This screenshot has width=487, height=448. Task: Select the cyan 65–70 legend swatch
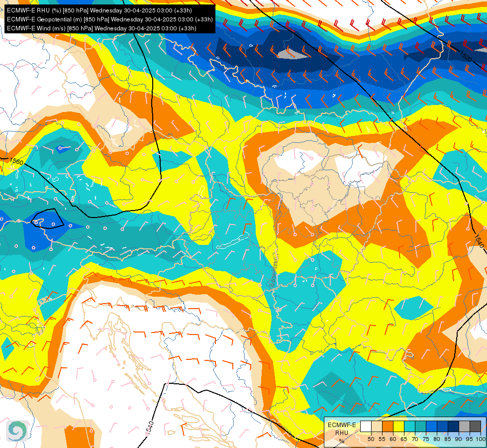(x=410, y=426)
